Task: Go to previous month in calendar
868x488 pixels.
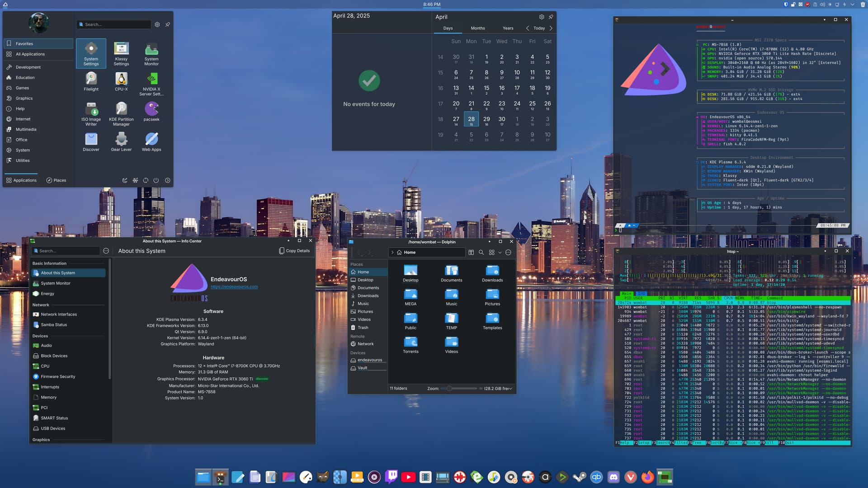Action: 527,28
